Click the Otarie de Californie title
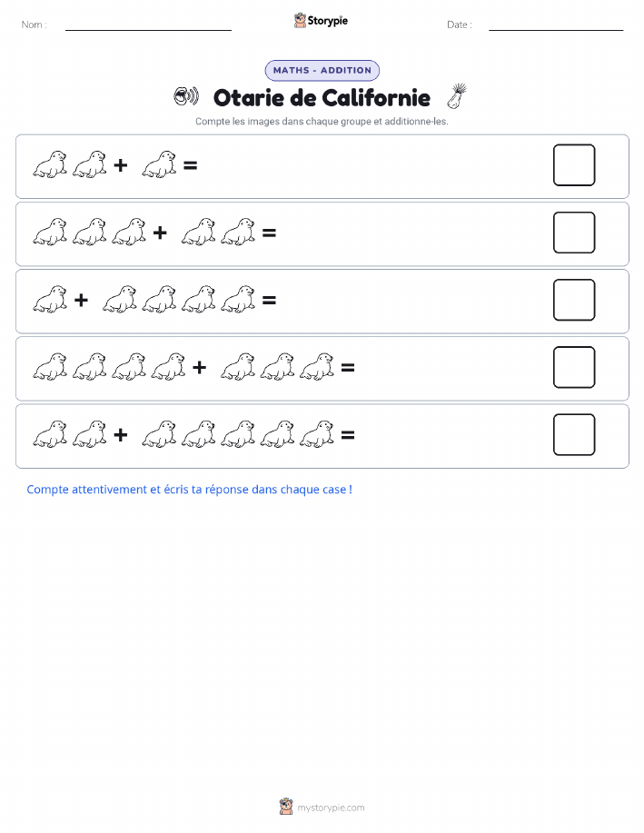 [322, 98]
